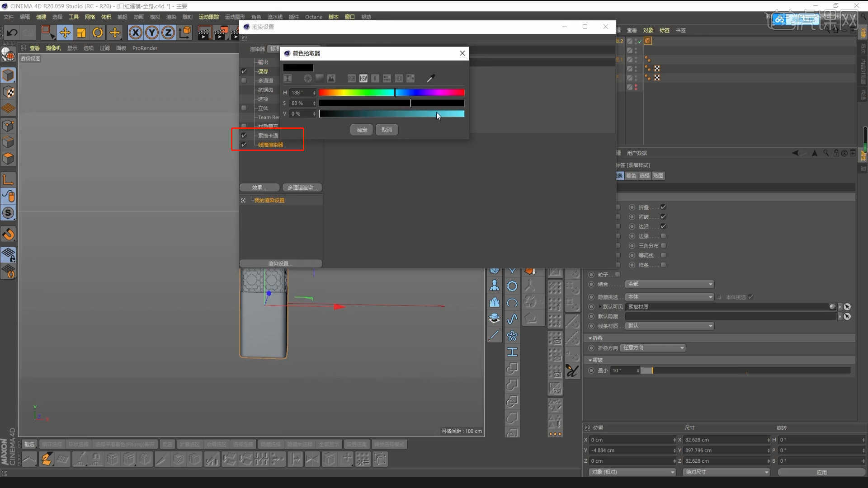The width and height of the screenshot is (868, 488).
Task: Uncheck the 褶皱 checkbox in attributes
Action: [663, 217]
